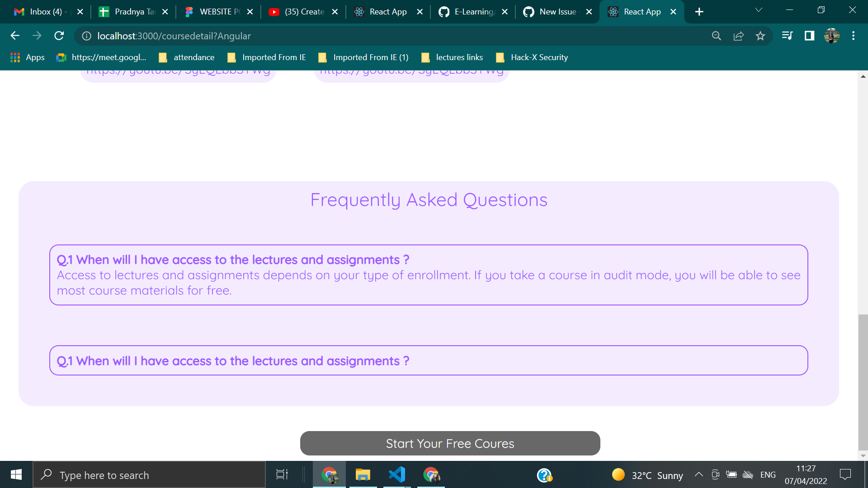Bookmark this page with star icon
The width and height of the screenshot is (868, 488).
click(760, 36)
